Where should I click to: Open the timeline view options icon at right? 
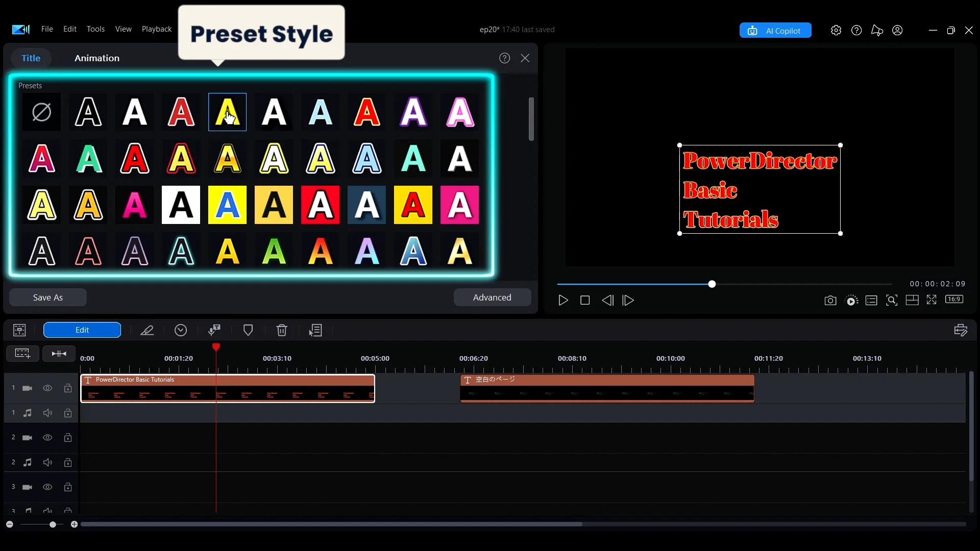(x=961, y=330)
